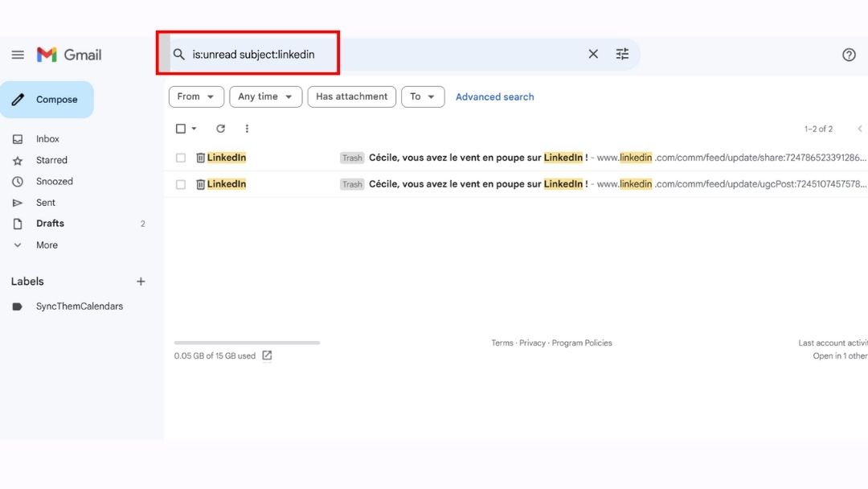
Task: Click the Compose pencil icon
Action: [18, 100]
